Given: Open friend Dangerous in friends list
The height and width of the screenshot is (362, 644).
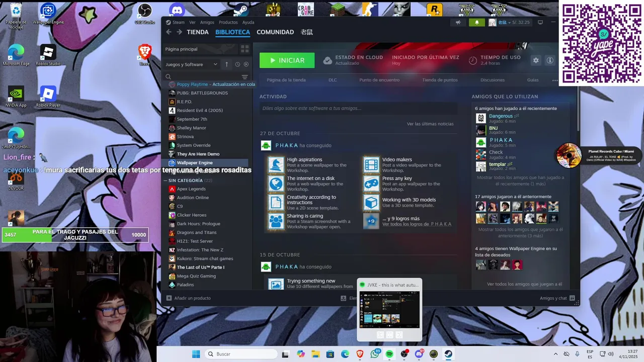Looking at the screenshot, I should 501,116.
